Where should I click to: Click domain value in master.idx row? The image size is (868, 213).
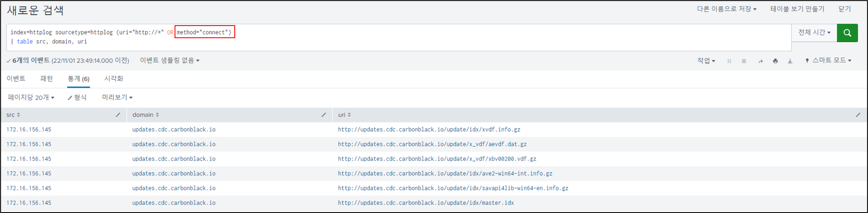pos(174,203)
